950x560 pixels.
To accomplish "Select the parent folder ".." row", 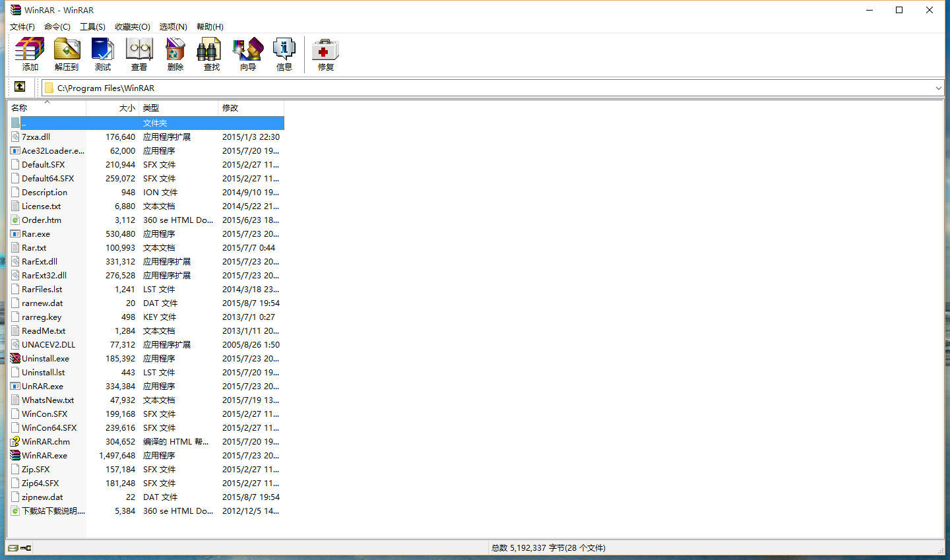I will [146, 123].
